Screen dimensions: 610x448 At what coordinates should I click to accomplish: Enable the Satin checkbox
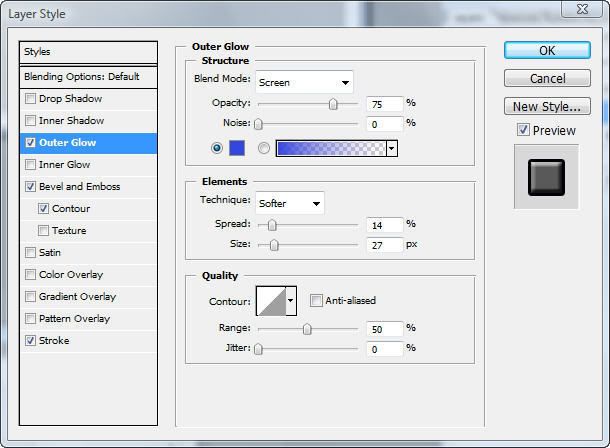[30, 253]
